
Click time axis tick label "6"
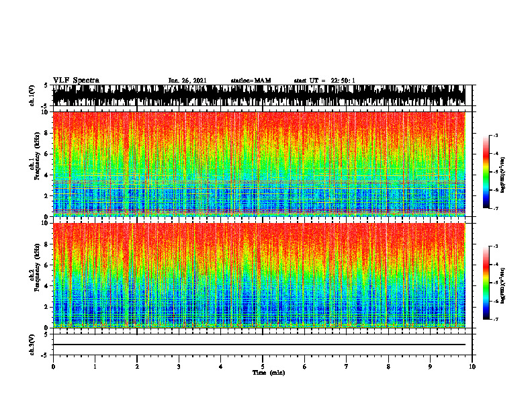click(x=305, y=367)
